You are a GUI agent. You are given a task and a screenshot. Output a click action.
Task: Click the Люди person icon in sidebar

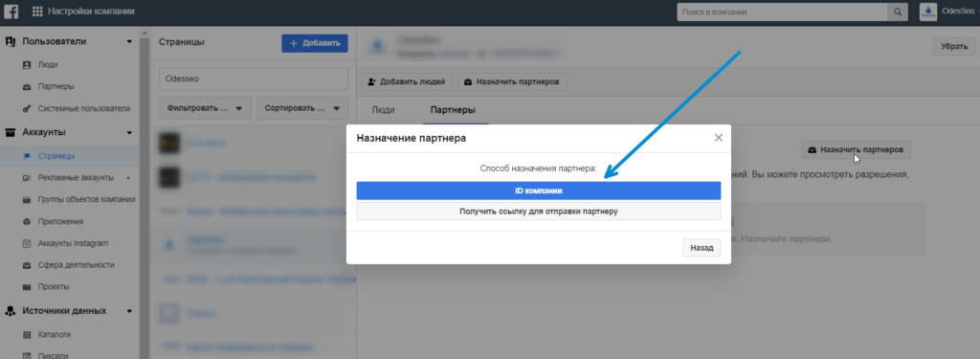point(26,64)
